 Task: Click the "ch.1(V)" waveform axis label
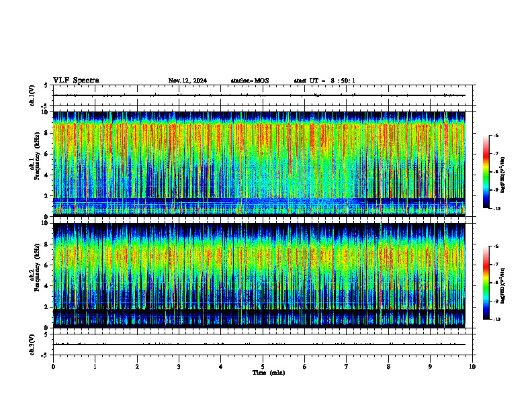(x=32, y=95)
